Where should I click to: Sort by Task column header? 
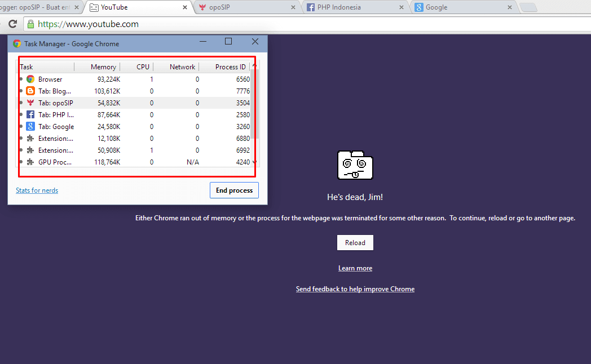tap(46, 66)
